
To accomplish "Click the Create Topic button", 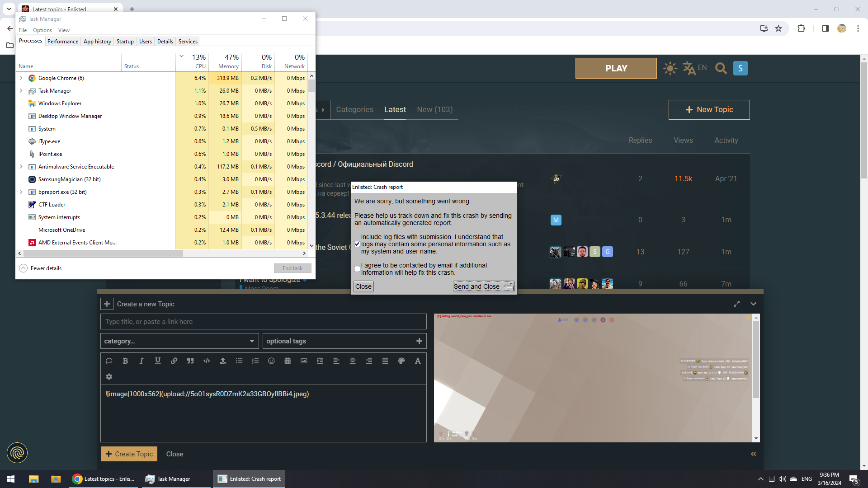I will point(129,454).
